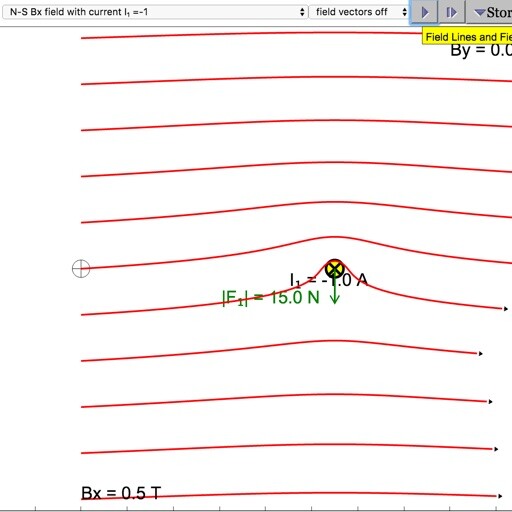512x512 pixels.
Task: Click the I1 = -1.0 A label
Action: coord(329,280)
